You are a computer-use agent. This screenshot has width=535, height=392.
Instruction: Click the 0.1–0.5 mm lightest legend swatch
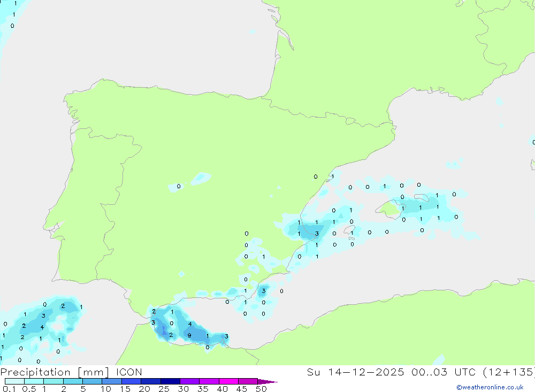(x=14, y=381)
